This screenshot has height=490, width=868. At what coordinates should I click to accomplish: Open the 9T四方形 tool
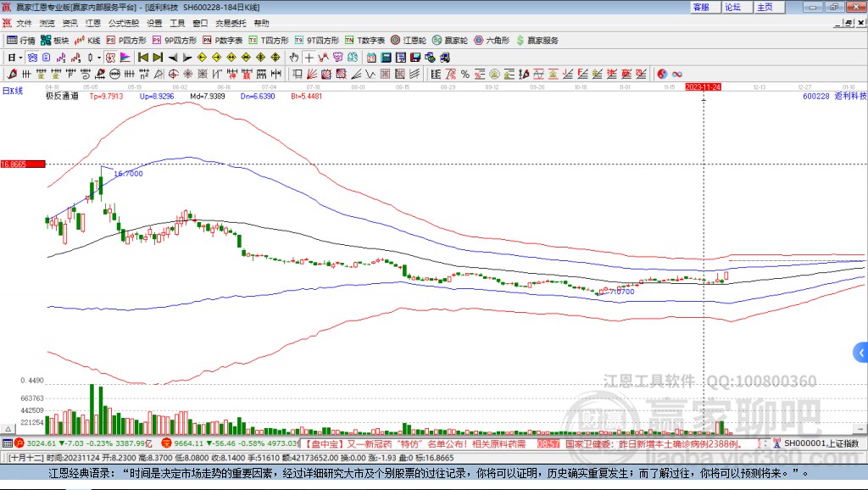(x=317, y=41)
